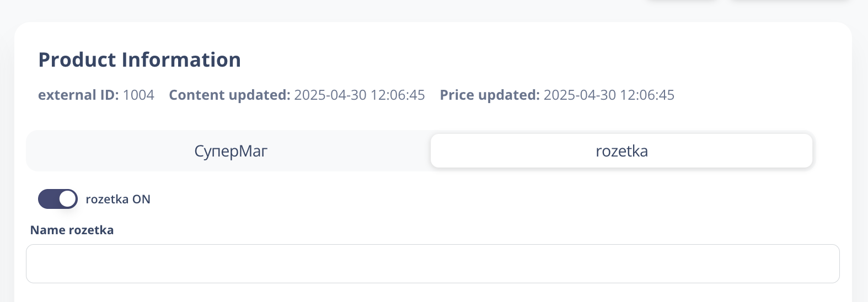Click the "Content updated:" label
The image size is (868, 302).
(x=229, y=95)
